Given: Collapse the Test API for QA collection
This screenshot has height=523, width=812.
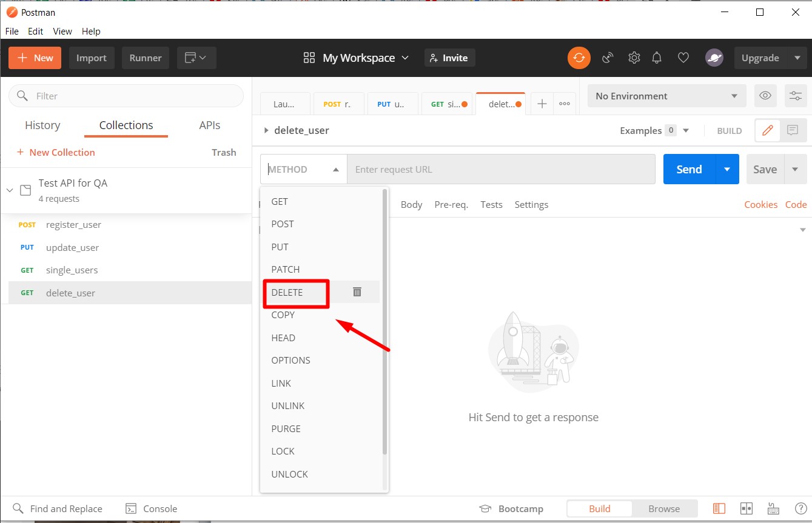Looking at the screenshot, I should (10, 190).
